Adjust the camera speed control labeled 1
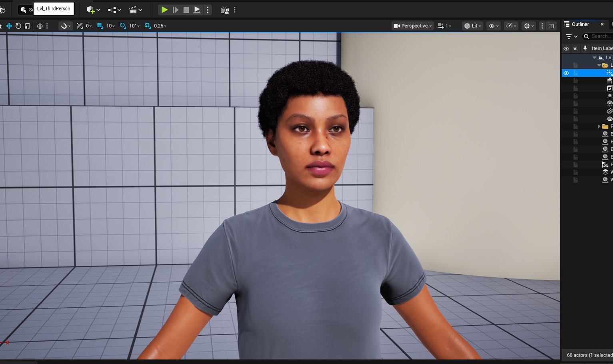The image size is (613, 364). [444, 26]
